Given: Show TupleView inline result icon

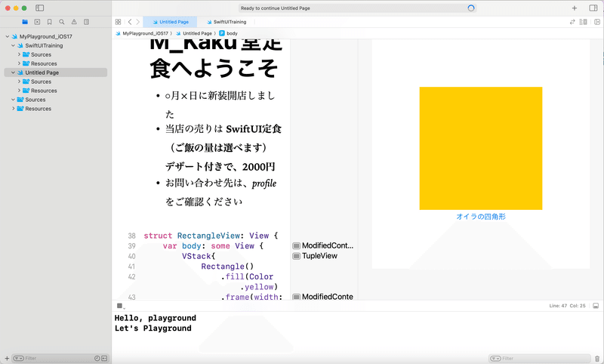Looking at the screenshot, I should (296, 256).
